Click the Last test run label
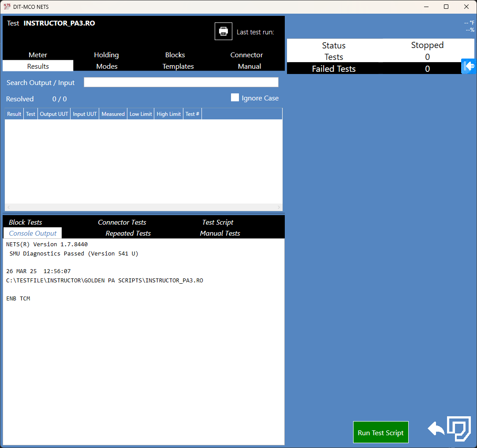477x448 pixels. pyautogui.click(x=255, y=32)
